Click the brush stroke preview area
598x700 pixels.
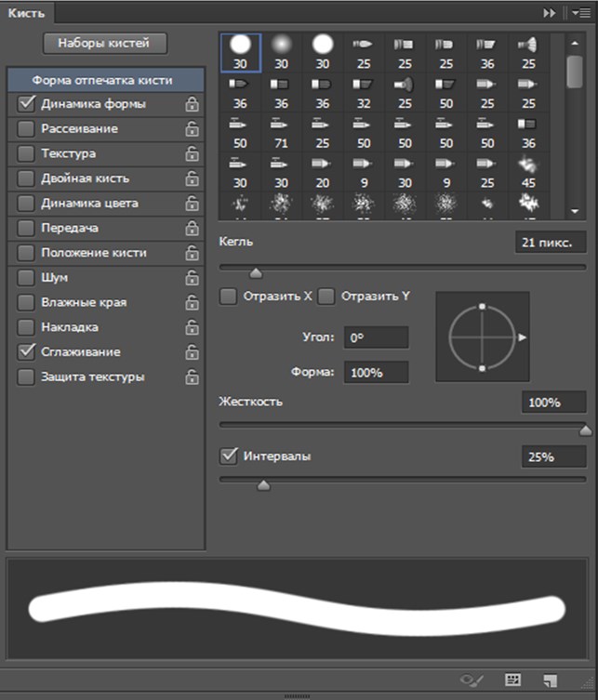click(297, 609)
